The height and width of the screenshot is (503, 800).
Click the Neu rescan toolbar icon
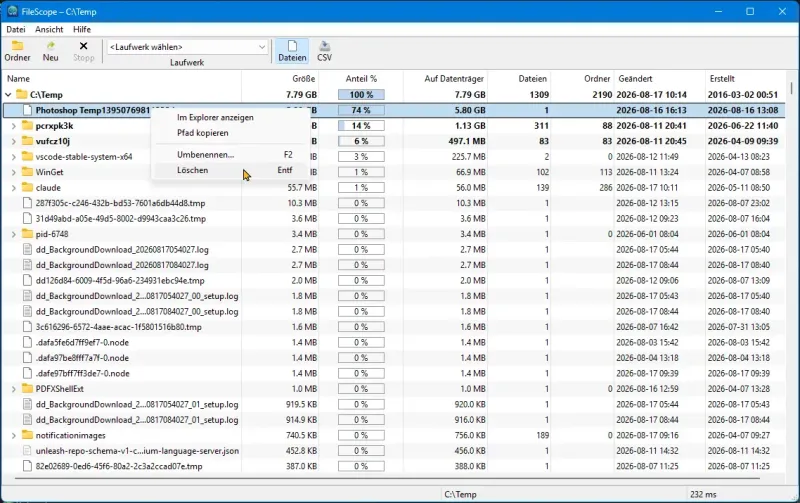pyautogui.click(x=51, y=46)
